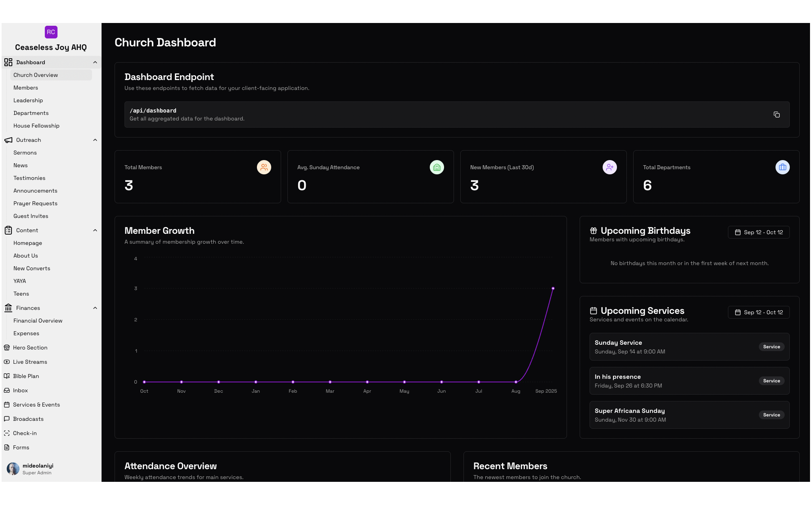Copy the /api/dashboard endpoint using the copy icon
812x527 pixels.
(x=776, y=114)
